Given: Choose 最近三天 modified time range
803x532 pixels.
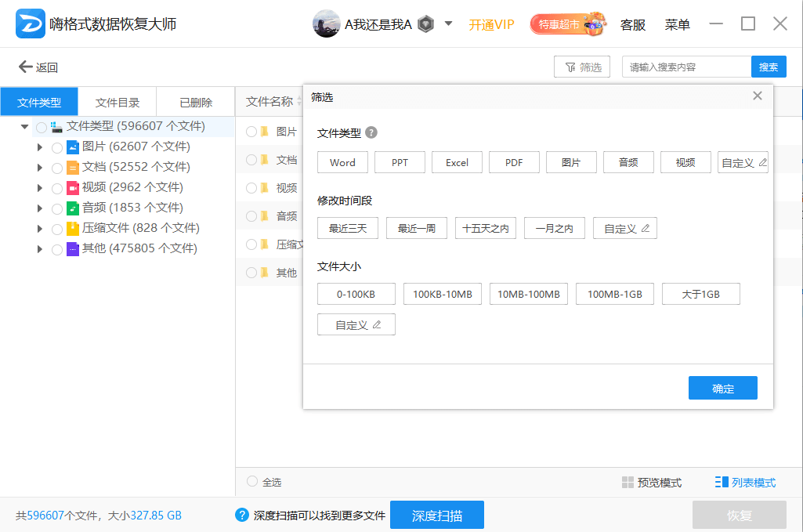Looking at the screenshot, I should point(348,228).
